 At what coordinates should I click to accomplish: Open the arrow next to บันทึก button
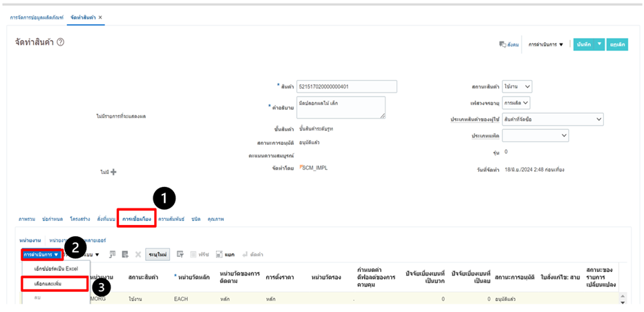pyautogui.click(x=600, y=44)
